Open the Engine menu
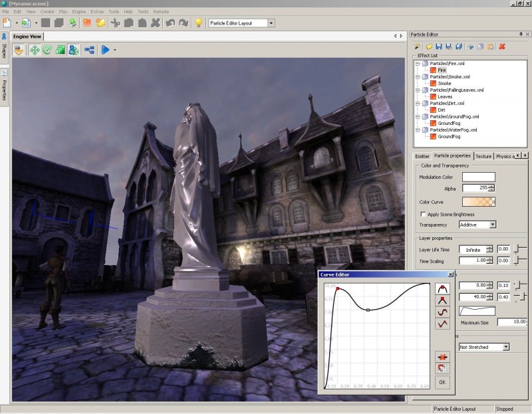Screen dimensions: 532x414 (x=79, y=11)
